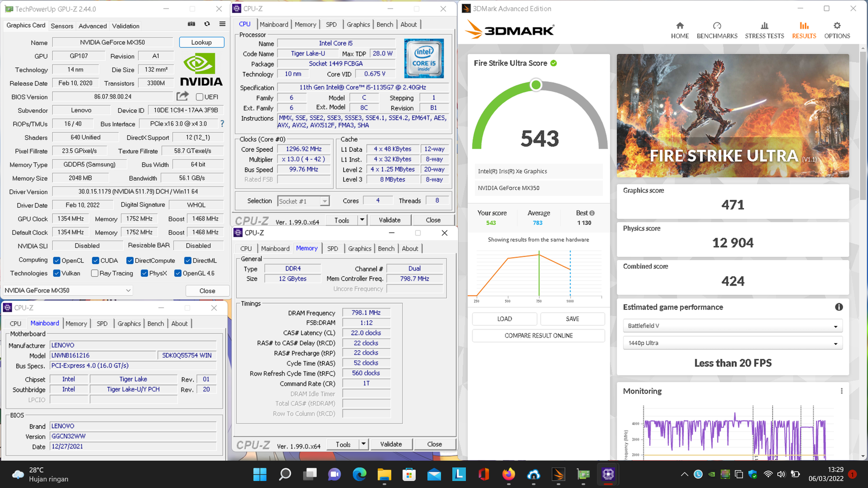868x488 pixels.
Task: Click the GPU Name field in GPU-Z
Action: pos(113,42)
